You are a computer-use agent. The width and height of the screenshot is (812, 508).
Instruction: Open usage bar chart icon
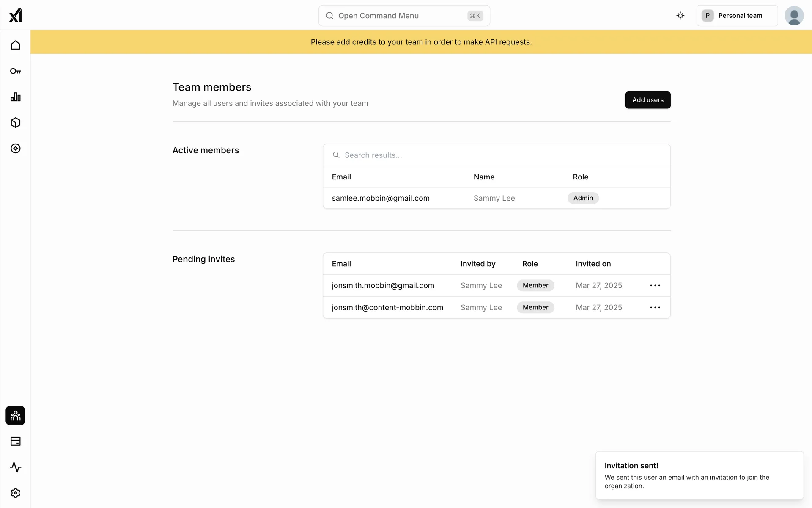(16, 97)
